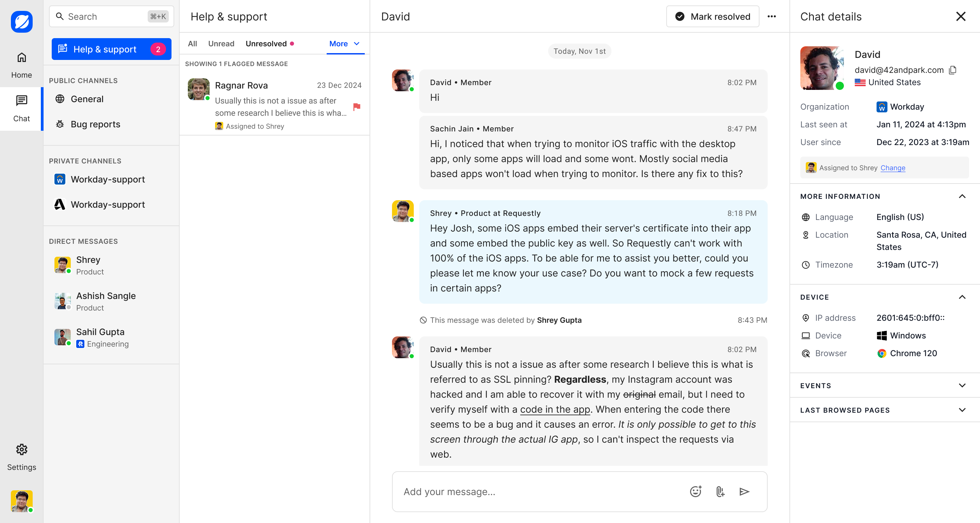Copy David's email address icon
The height and width of the screenshot is (523, 980).
(x=953, y=70)
